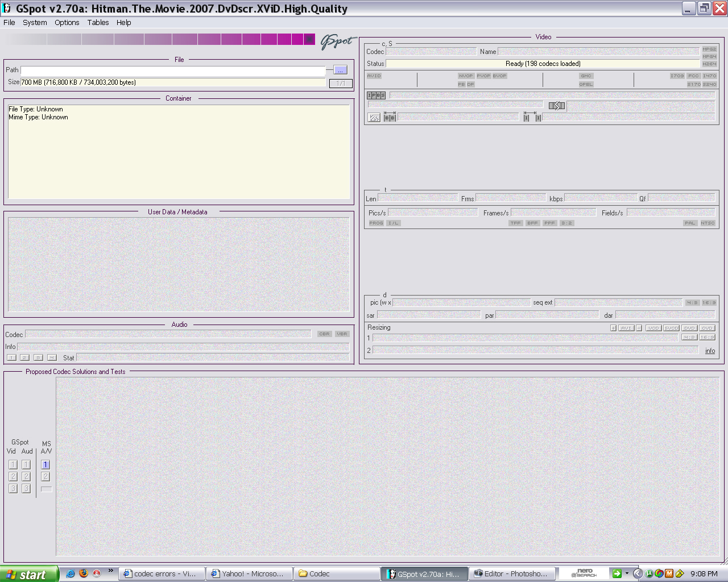The image size is (728, 582).
Task: Click the PROG scan indicator
Action: click(x=376, y=223)
